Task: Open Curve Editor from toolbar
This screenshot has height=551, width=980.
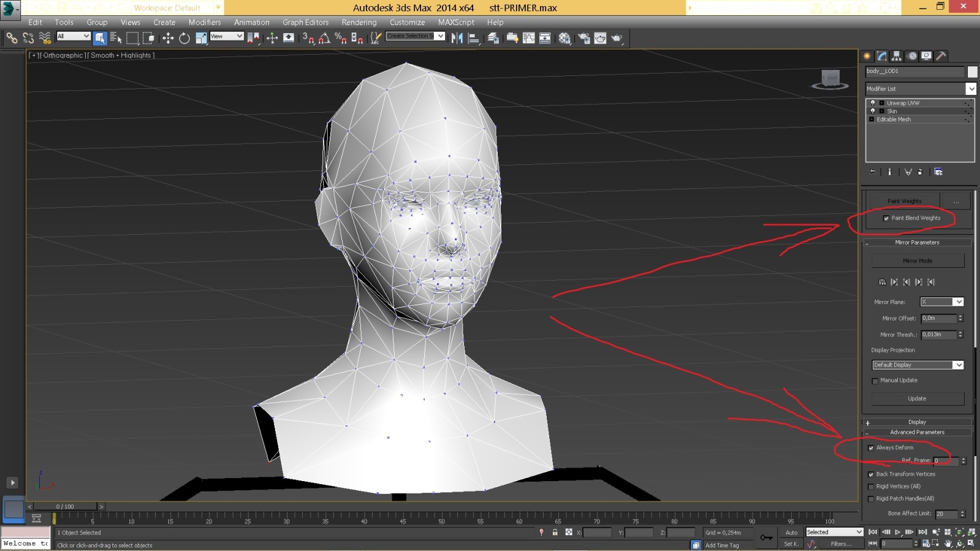Action: [528, 38]
